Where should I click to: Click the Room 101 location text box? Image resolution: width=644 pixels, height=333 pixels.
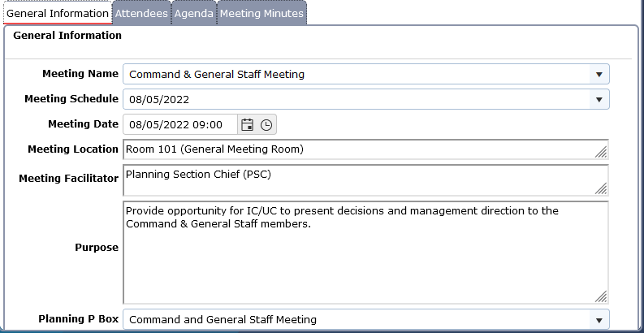coord(365,149)
